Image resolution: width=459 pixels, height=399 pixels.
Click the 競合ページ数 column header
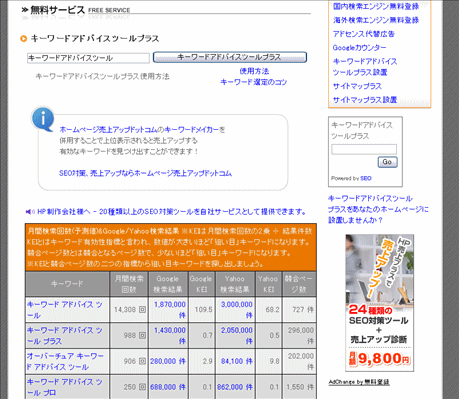click(299, 284)
